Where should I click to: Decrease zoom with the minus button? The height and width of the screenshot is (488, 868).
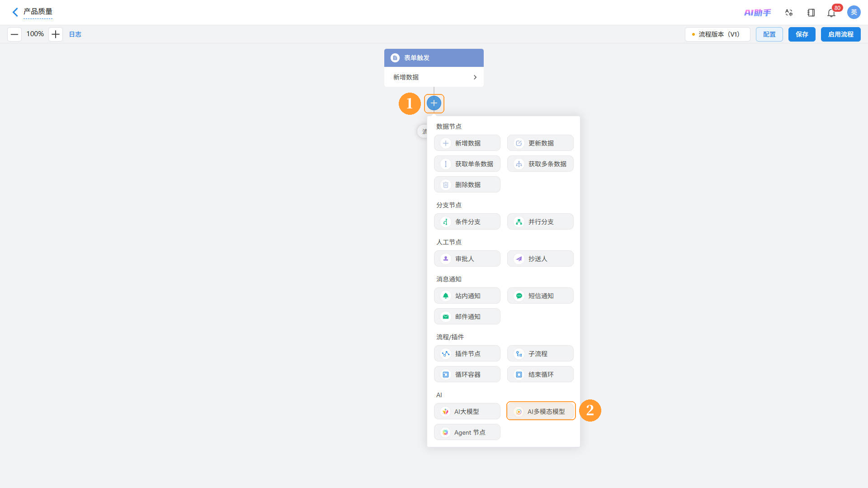(x=14, y=34)
